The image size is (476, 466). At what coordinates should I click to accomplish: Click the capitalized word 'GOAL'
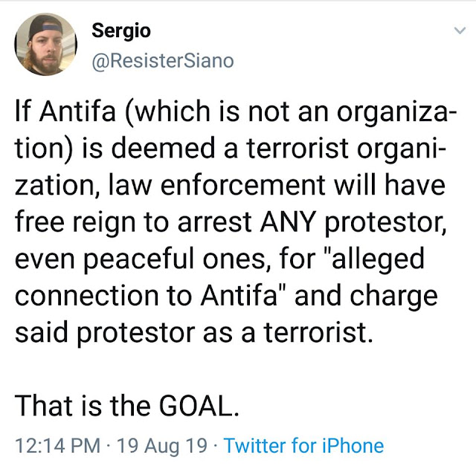point(196,406)
